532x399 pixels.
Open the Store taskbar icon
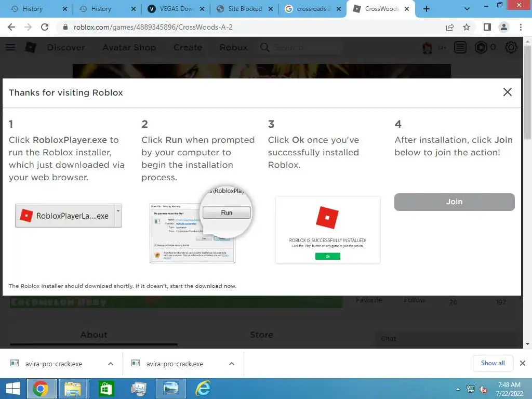point(106,389)
